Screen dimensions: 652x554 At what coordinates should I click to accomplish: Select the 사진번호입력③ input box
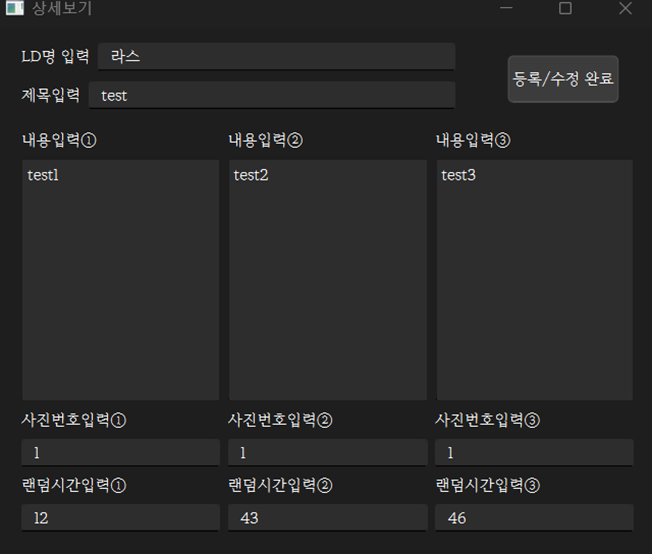[x=534, y=452]
